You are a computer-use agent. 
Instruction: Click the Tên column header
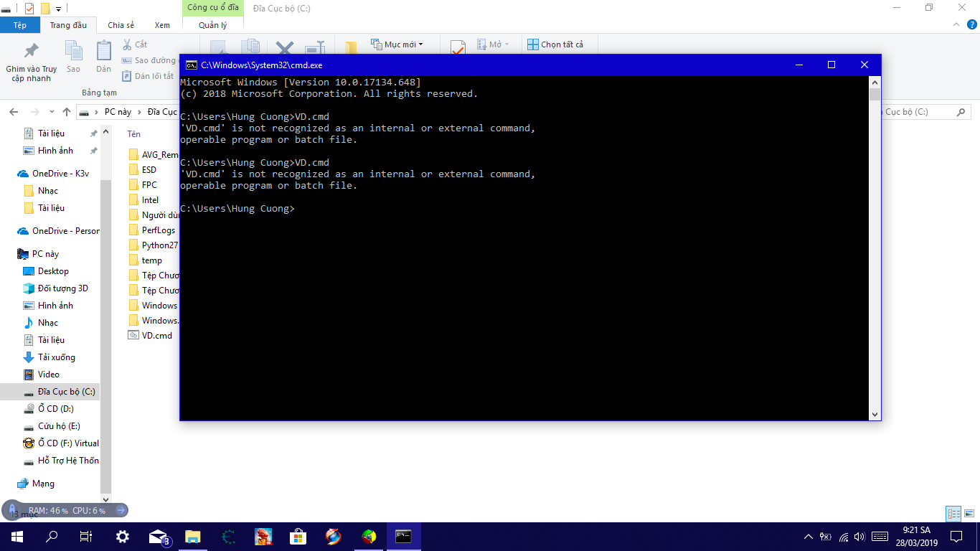pyautogui.click(x=134, y=134)
